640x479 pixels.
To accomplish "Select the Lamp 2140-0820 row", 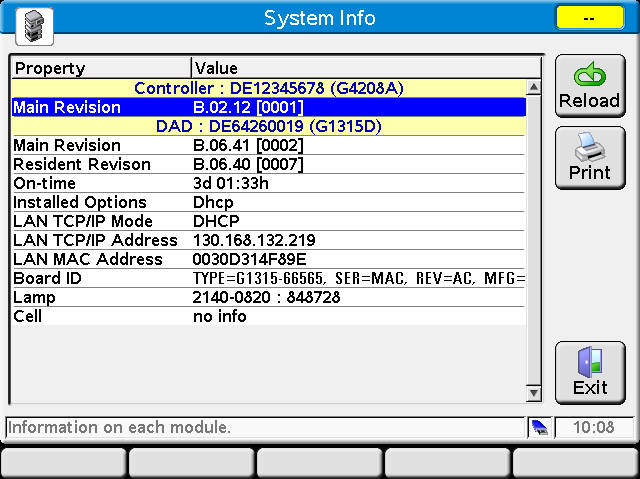I will click(269, 297).
